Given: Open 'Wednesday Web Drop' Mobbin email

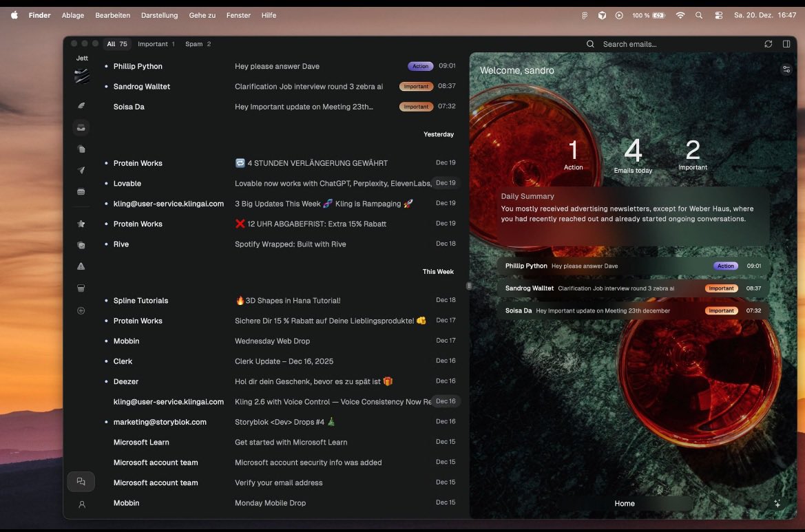Looking at the screenshot, I should tap(280, 341).
